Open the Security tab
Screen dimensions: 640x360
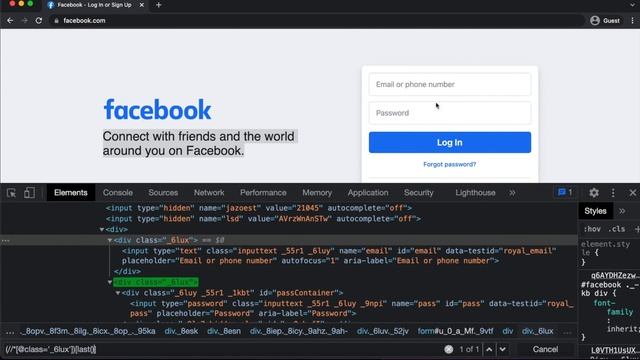click(x=418, y=193)
